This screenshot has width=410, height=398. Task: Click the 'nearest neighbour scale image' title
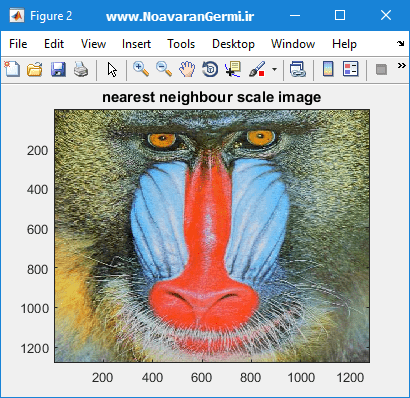212,97
